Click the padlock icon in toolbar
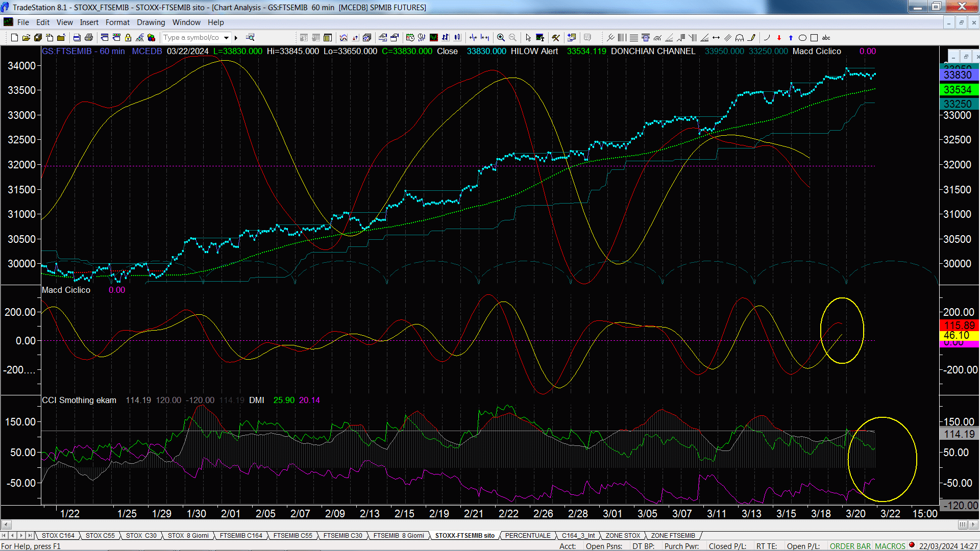 point(128,37)
